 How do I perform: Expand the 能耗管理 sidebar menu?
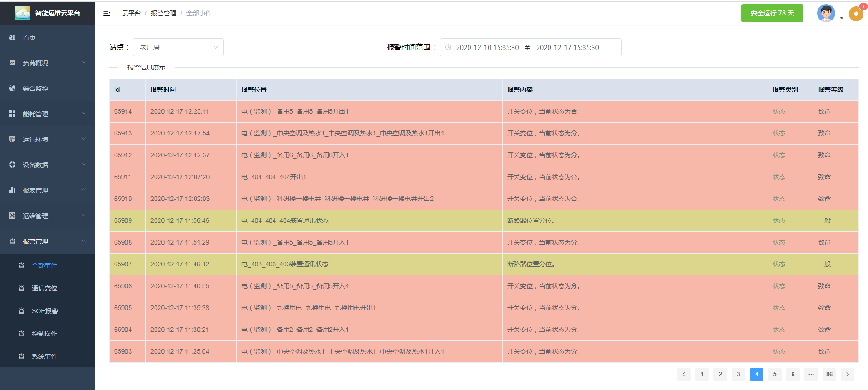48,114
